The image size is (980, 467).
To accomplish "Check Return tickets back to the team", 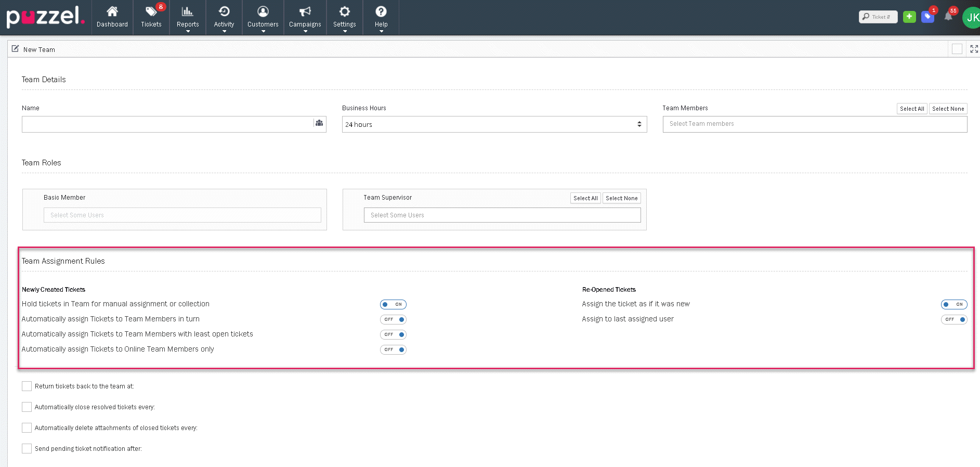I will [27, 386].
